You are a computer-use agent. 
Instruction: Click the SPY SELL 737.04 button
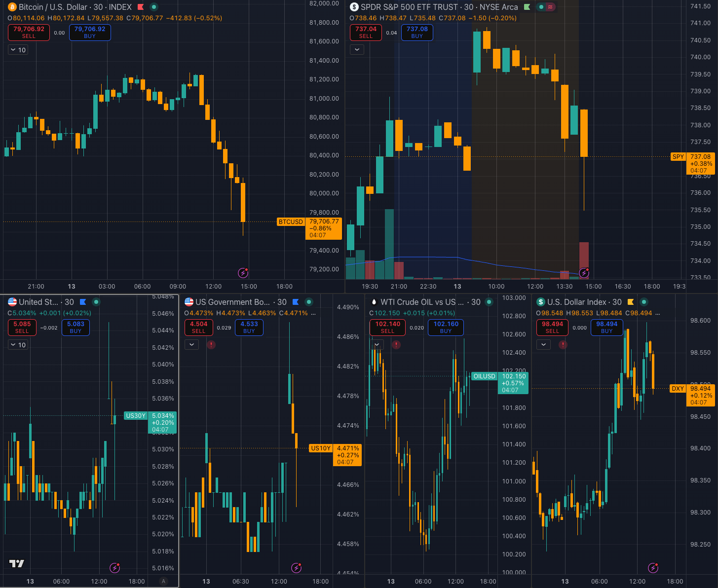coord(366,33)
